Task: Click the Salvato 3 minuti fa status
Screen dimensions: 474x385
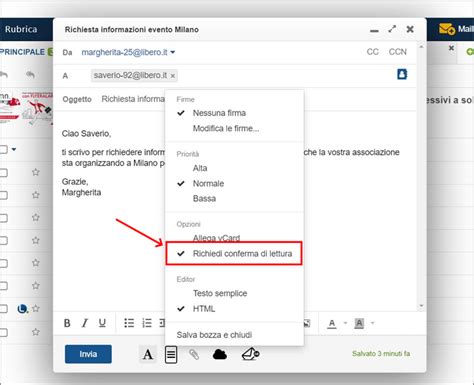Action: (x=381, y=354)
